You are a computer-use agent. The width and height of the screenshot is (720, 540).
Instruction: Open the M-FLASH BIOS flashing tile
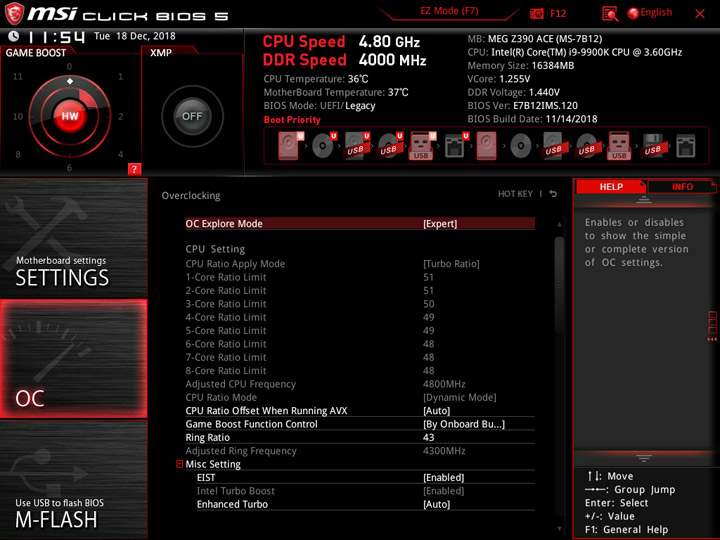point(73,479)
